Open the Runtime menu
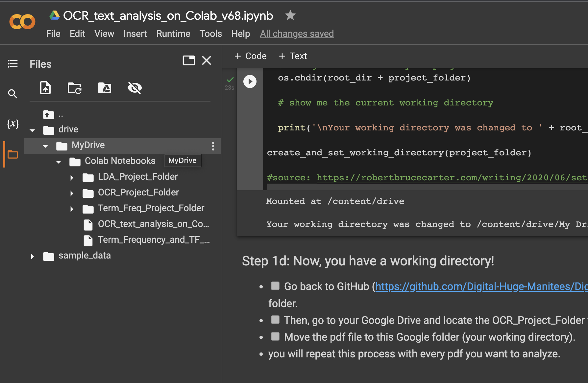 (173, 33)
